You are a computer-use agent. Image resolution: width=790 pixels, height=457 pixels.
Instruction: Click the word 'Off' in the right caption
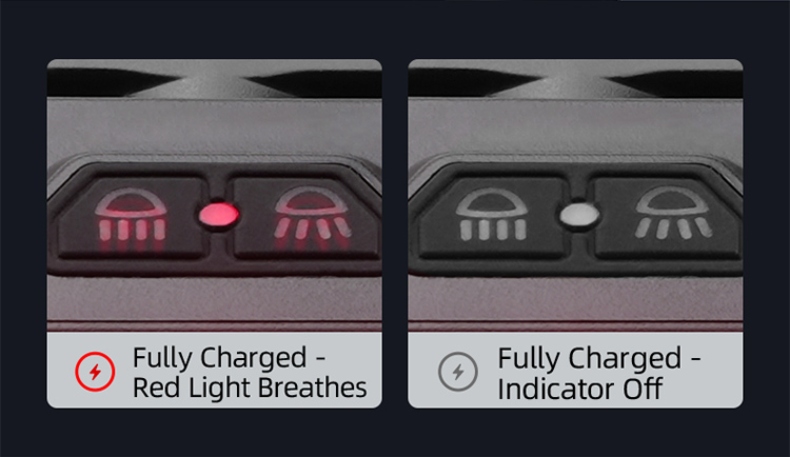tap(642, 388)
